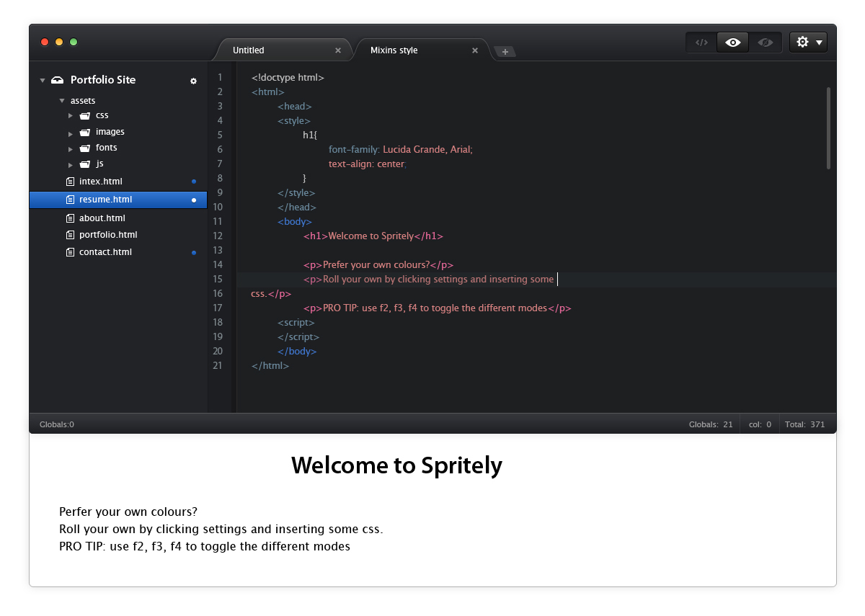This screenshot has width=865, height=616.
Task: Collapse the Portfolio Site project tree
Action: (x=43, y=81)
